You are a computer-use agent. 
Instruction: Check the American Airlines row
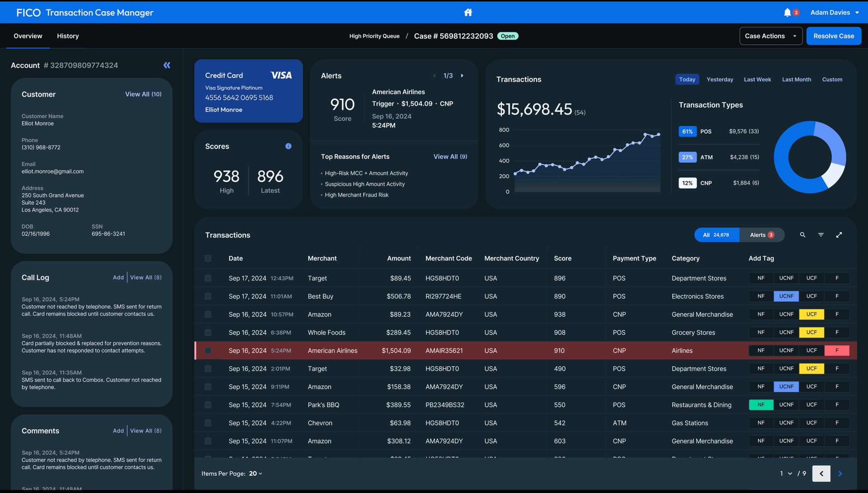pos(208,351)
